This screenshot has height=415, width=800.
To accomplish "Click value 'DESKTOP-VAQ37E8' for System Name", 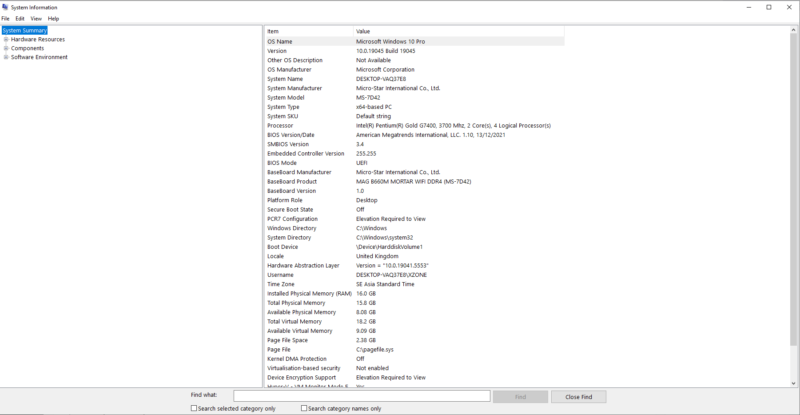I will click(x=381, y=79).
